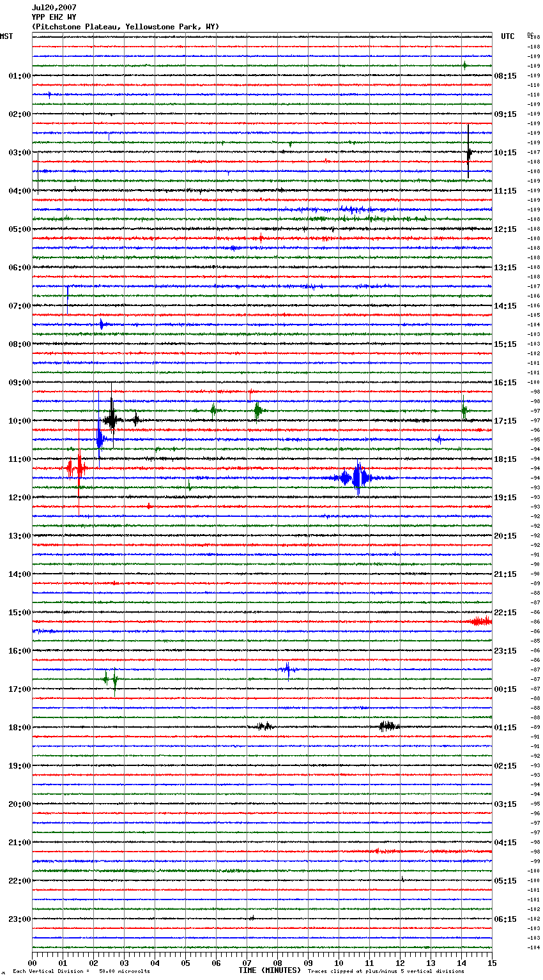Click the Each Vertical Division 50.00 microvolts note
543x980 pixels.
pyautogui.click(x=81, y=972)
